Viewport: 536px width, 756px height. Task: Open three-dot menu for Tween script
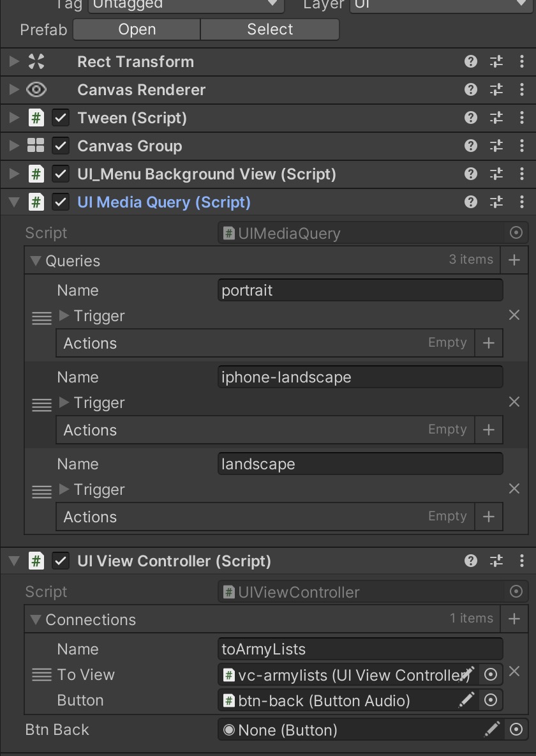[x=522, y=118]
